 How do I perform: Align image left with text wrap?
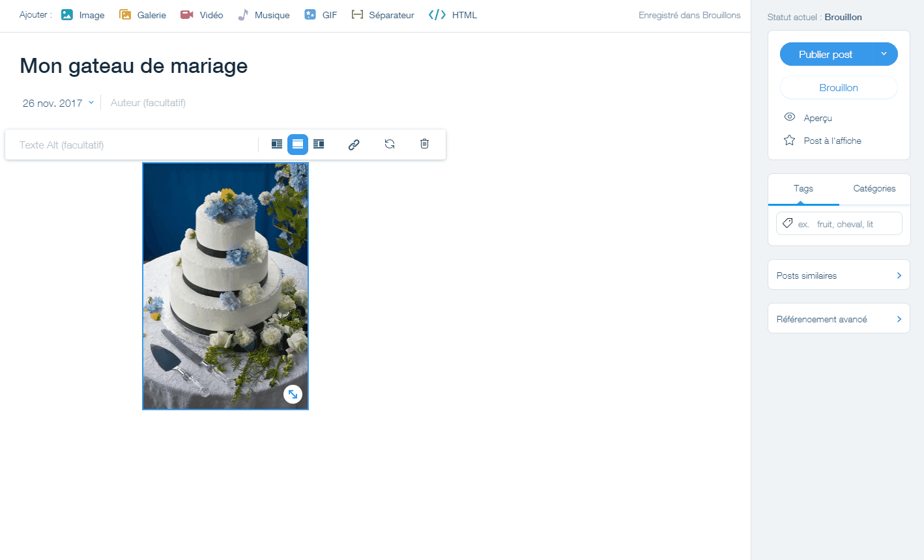click(277, 144)
